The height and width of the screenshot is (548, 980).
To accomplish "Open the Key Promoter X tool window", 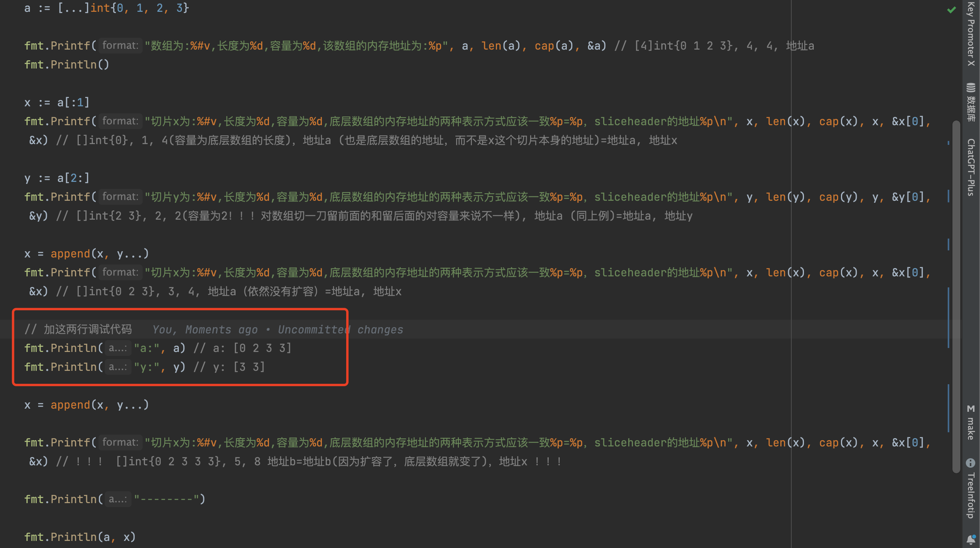I will 971,33.
